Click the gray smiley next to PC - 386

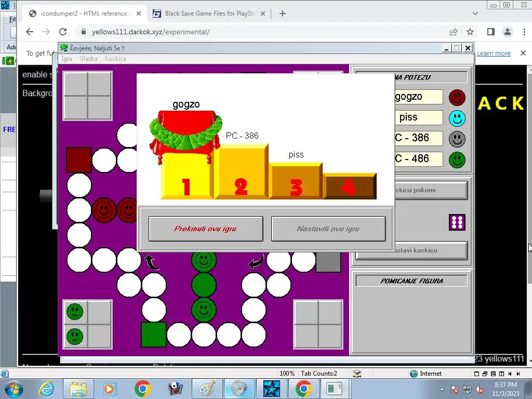click(457, 139)
